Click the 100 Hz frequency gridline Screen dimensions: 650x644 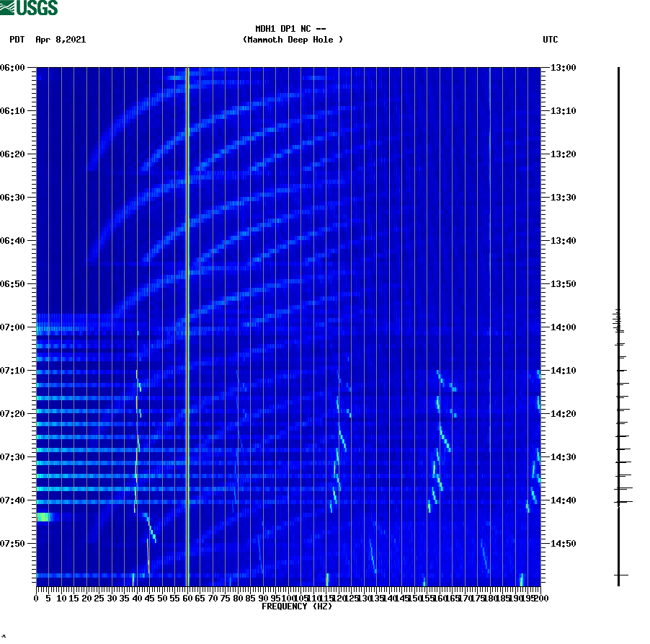(287, 325)
